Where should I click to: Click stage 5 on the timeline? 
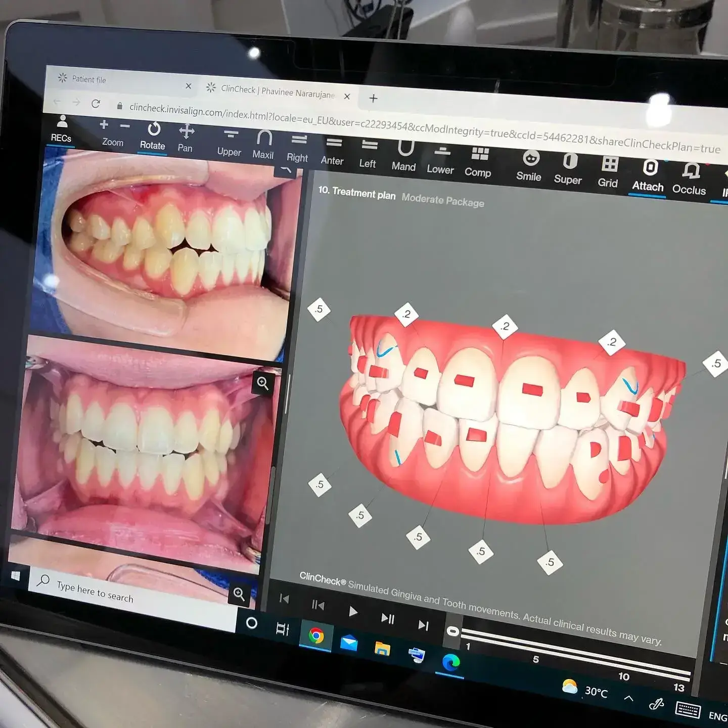coord(536,659)
